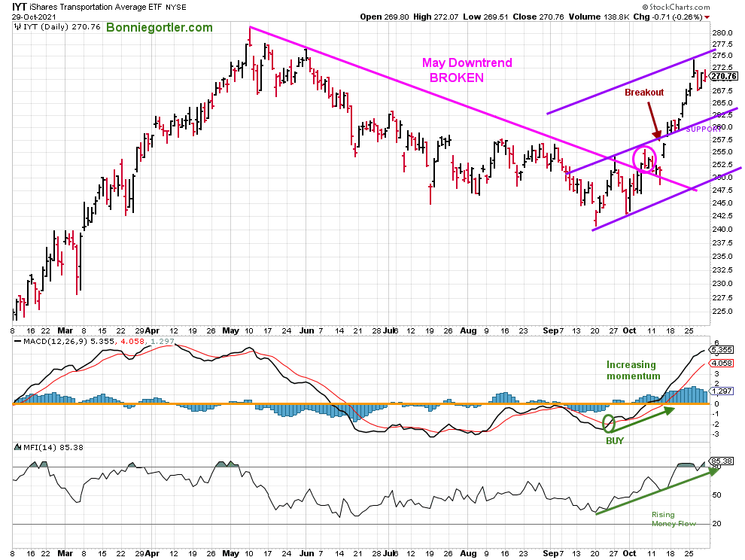Click the 'Chg -0.71 (-0.26%)' header value
Image resolution: width=745 pixels, height=560 pixels.
(667, 17)
